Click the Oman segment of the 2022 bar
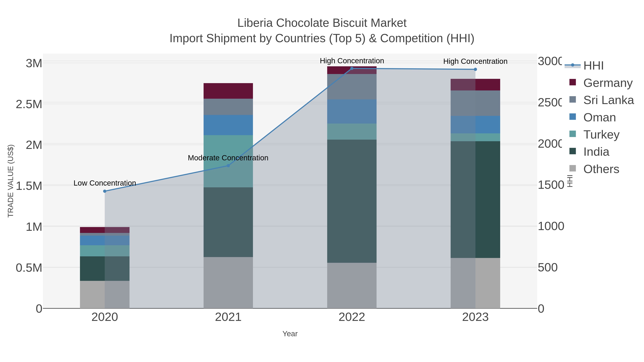 (352, 111)
